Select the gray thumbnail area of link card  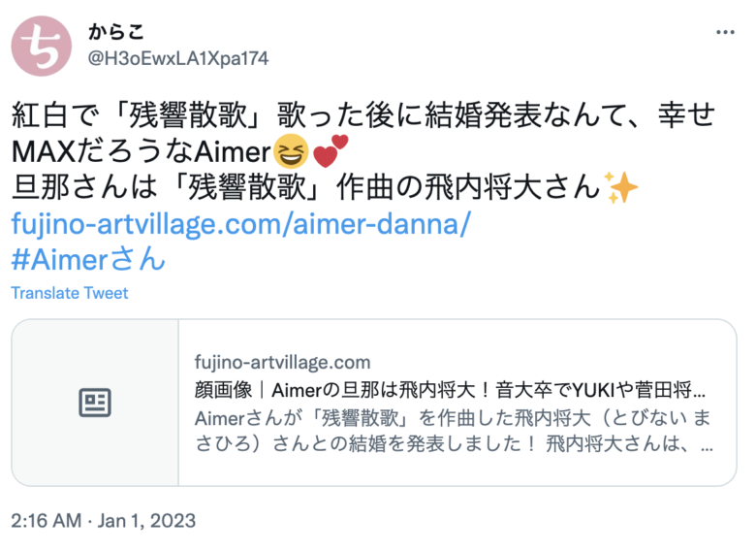(x=95, y=403)
